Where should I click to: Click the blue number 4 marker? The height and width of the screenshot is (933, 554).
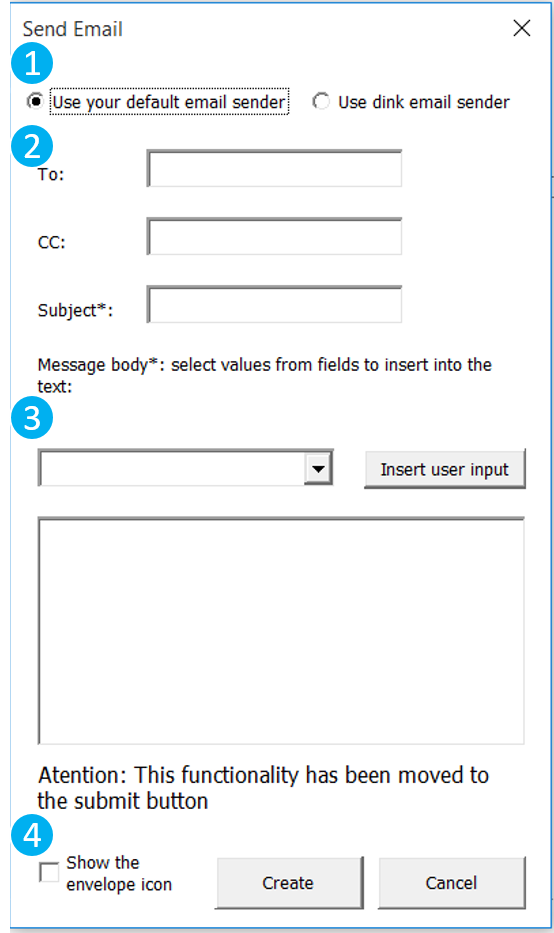point(32,835)
